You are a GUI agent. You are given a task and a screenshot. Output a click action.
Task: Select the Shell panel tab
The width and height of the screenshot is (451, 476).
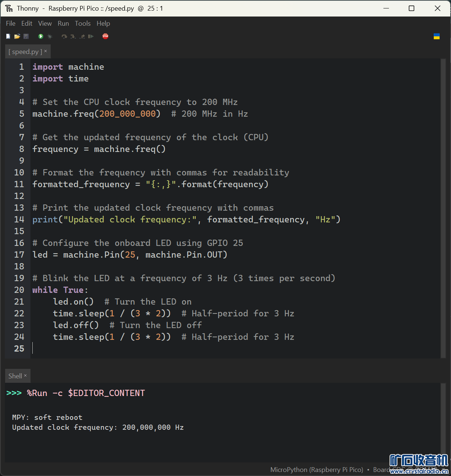click(15, 376)
